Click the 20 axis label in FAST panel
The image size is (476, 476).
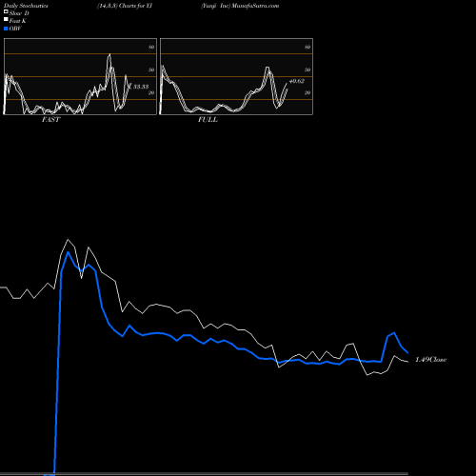(x=151, y=93)
